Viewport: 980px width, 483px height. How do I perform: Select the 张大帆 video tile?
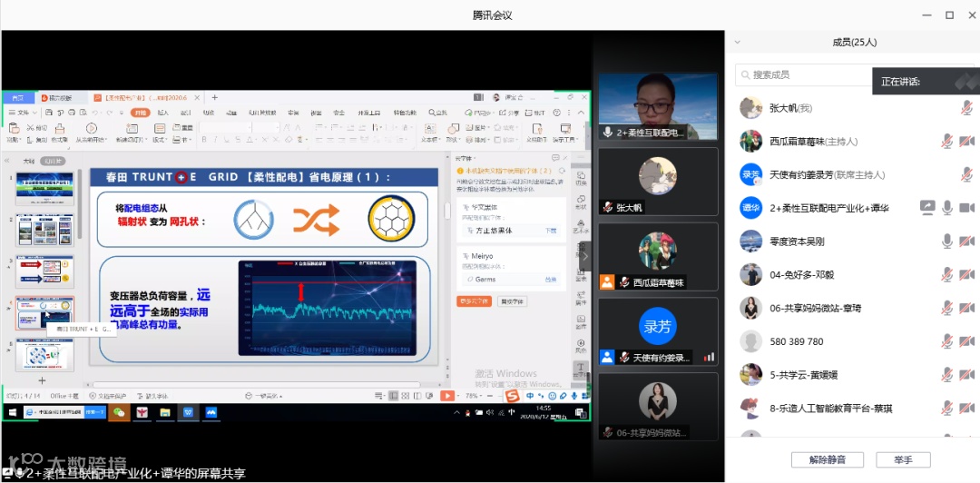(x=658, y=182)
